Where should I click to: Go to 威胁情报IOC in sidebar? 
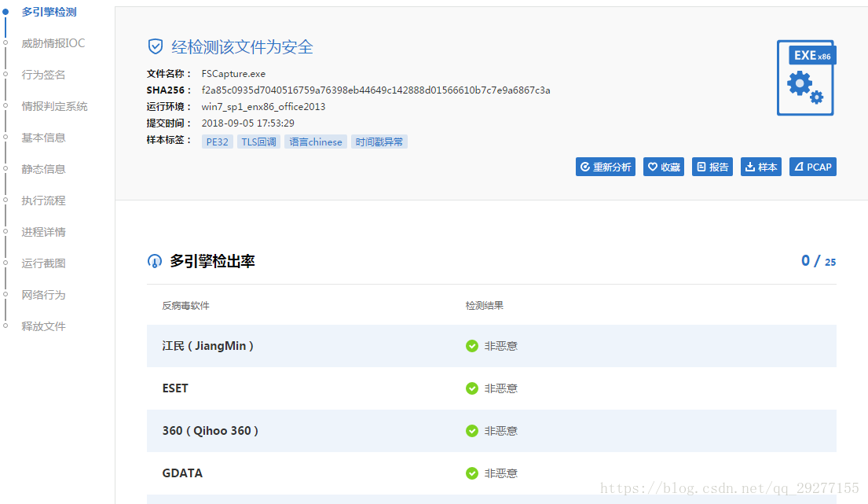point(53,43)
